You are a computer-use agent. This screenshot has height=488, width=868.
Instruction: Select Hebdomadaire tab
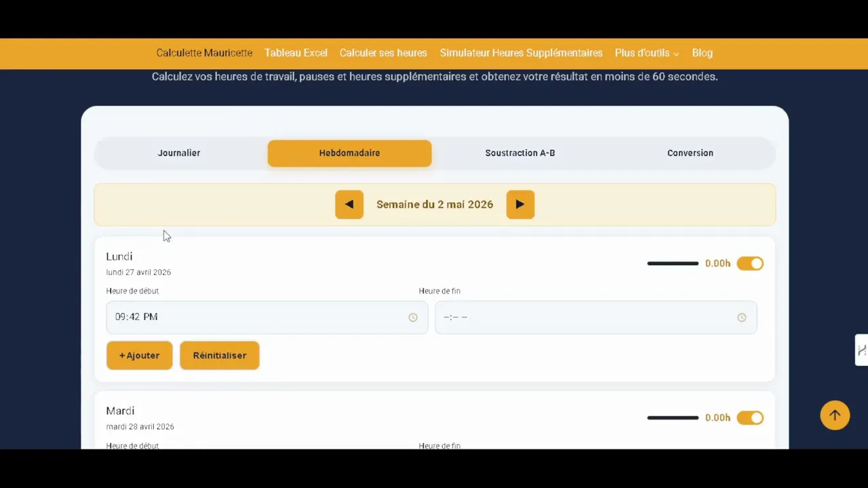[x=349, y=153]
